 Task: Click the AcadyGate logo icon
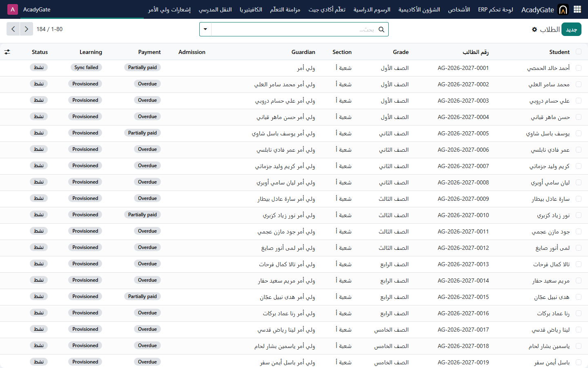coord(563,9)
